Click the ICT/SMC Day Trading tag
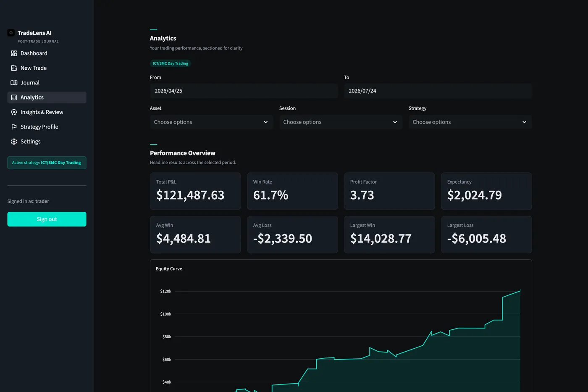Screen dimensions: 588x392 [171, 63]
